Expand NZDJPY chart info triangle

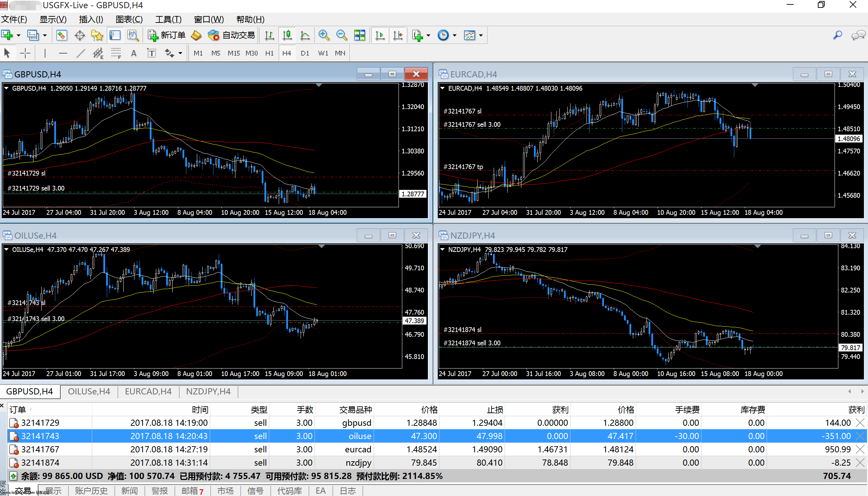click(443, 249)
